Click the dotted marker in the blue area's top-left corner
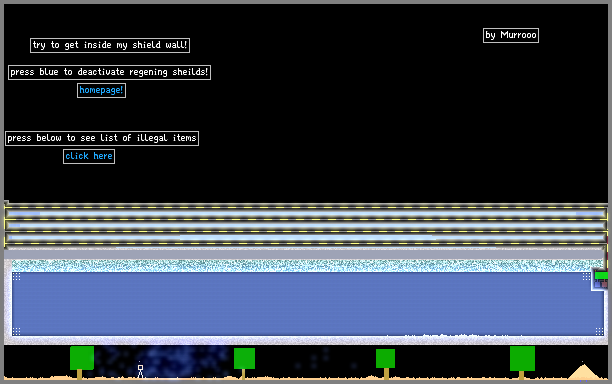612x384 pixels. [x=16, y=276]
